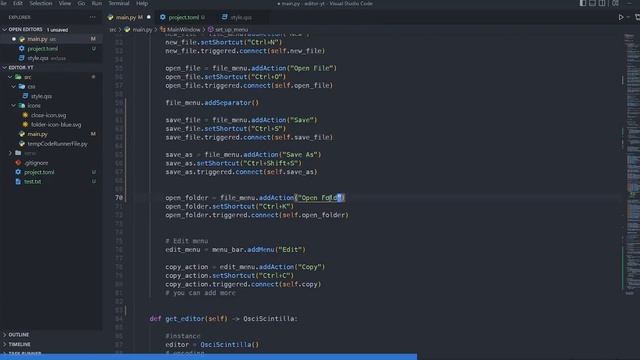640x360 pixels.
Task: Switch to the project.toml tab
Action: (x=184, y=17)
